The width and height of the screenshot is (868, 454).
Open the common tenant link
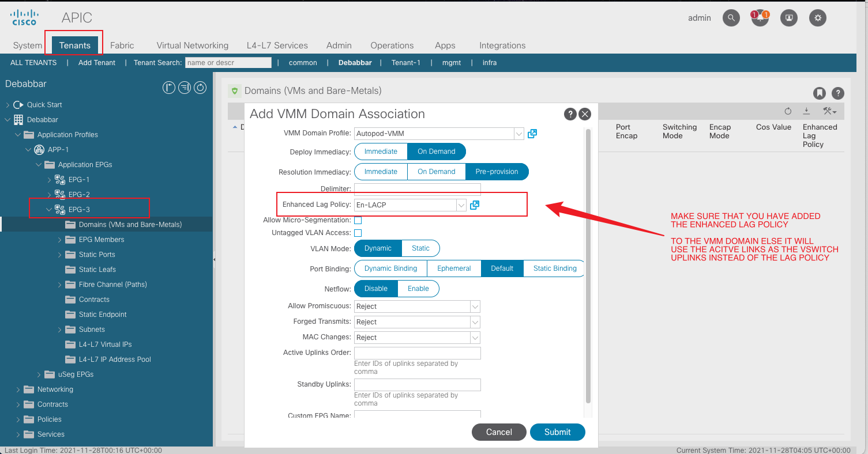[x=302, y=62]
